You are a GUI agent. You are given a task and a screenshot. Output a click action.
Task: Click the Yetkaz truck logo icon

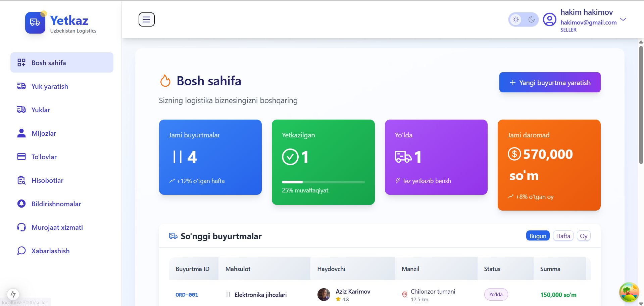pyautogui.click(x=35, y=23)
